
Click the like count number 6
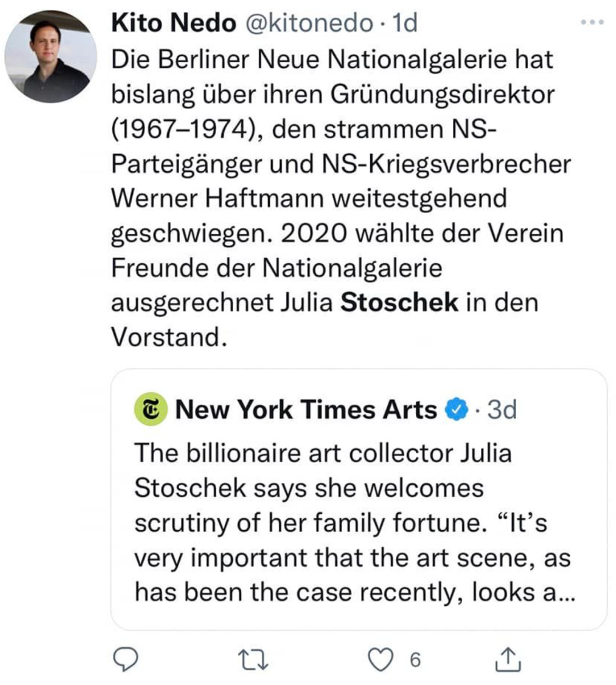click(x=415, y=660)
